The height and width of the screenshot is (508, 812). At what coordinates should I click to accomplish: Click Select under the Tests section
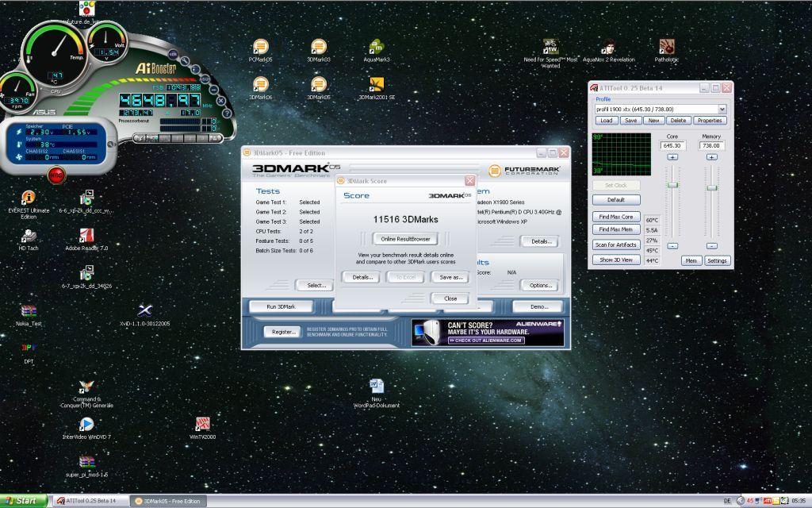coord(316,286)
